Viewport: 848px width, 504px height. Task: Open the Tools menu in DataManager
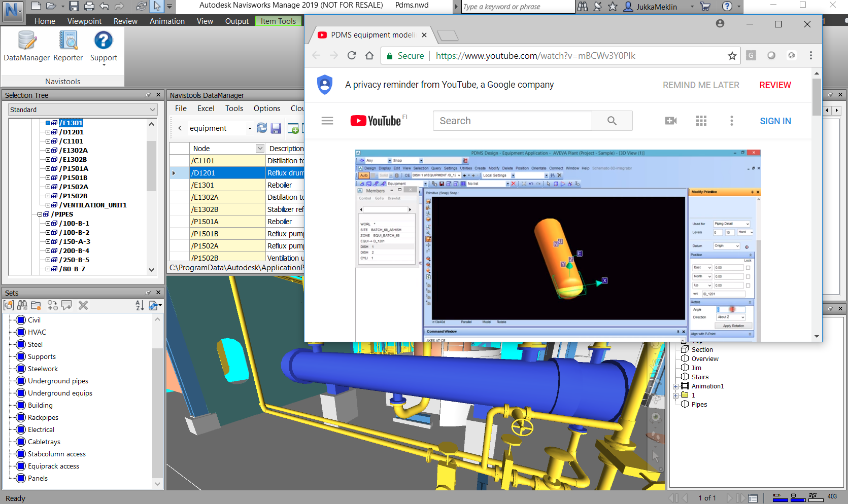234,109
